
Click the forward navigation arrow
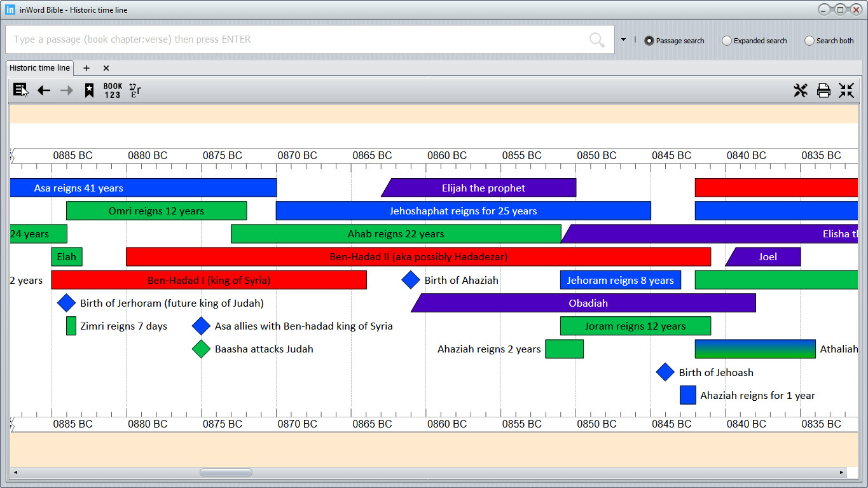66,90
